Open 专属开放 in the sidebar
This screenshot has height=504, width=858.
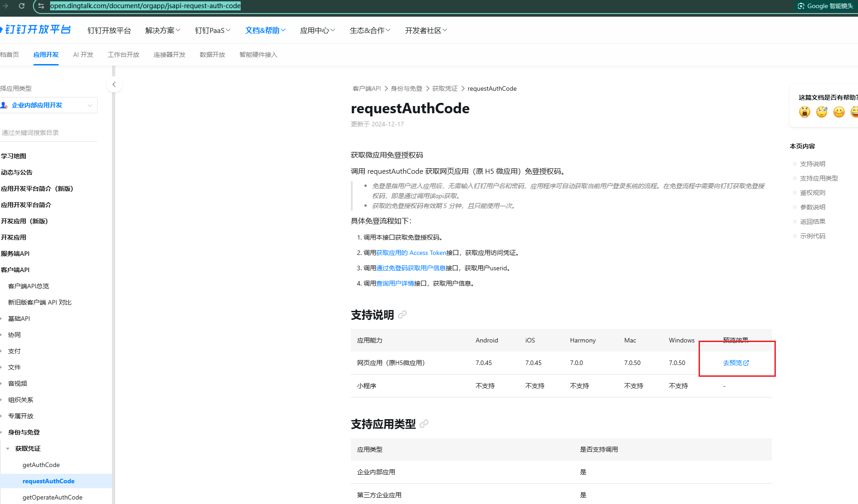tap(21, 416)
